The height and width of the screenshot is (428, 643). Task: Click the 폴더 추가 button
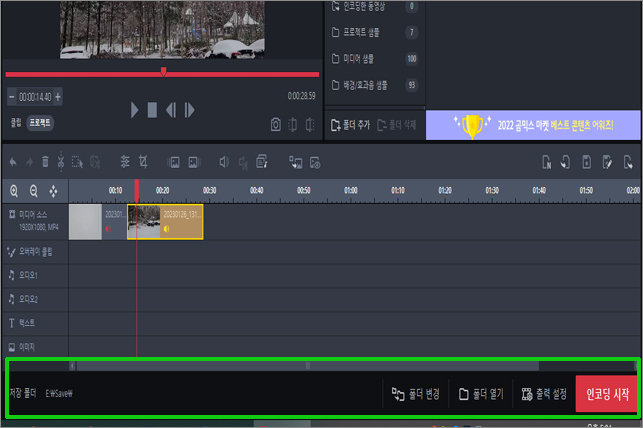(x=351, y=125)
